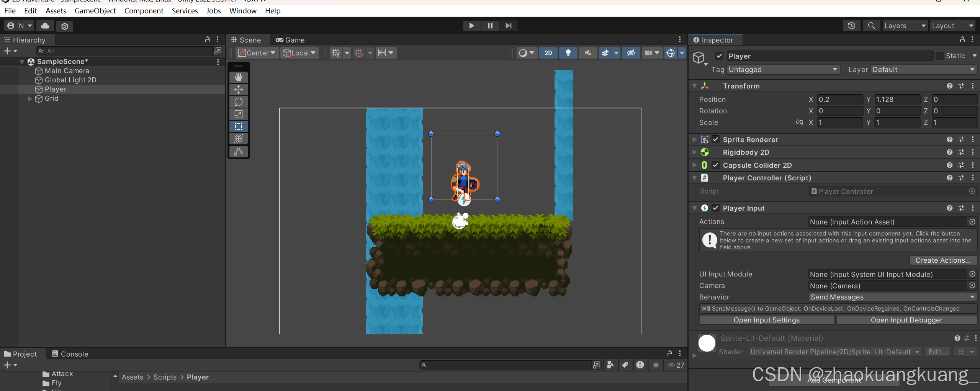Disable the Capsule Collider 2D checkbox
Screen dimensions: 980x391
[715, 165]
